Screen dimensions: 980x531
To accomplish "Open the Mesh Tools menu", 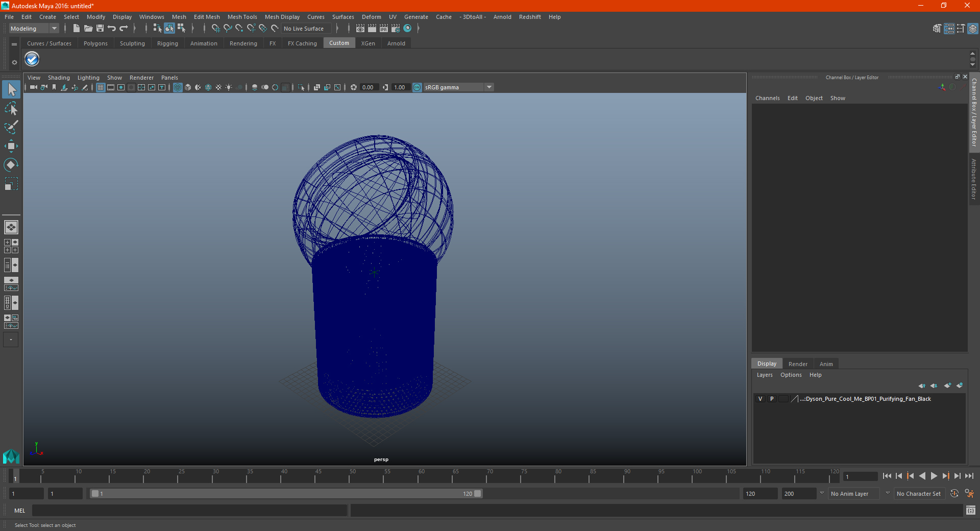I will point(242,17).
